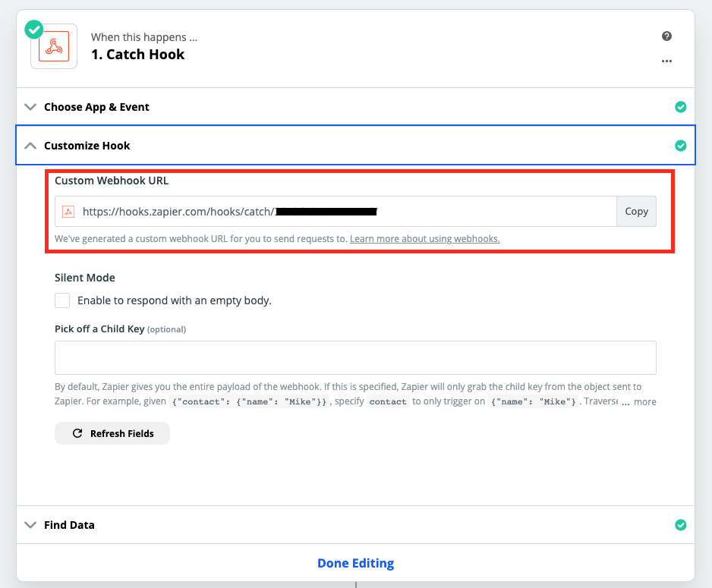
Task: Copy the custom webhook URL
Action: coord(636,212)
